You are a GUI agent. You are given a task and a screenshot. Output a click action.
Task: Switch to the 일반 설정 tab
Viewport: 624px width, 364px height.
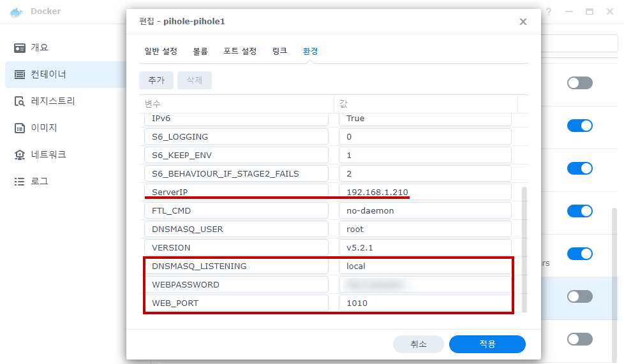point(161,52)
